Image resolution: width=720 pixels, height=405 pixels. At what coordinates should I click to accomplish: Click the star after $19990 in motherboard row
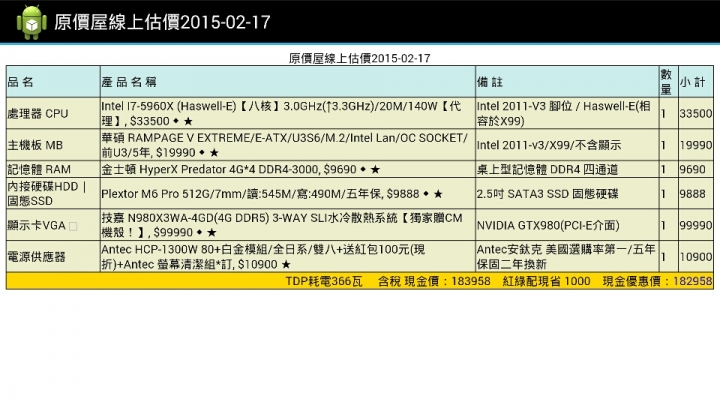(x=214, y=153)
